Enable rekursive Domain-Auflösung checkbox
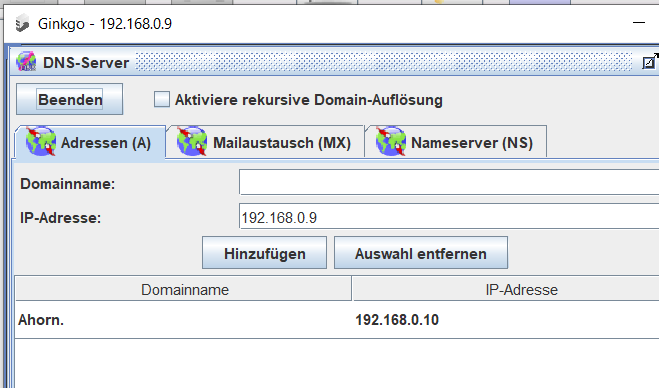 [162, 100]
